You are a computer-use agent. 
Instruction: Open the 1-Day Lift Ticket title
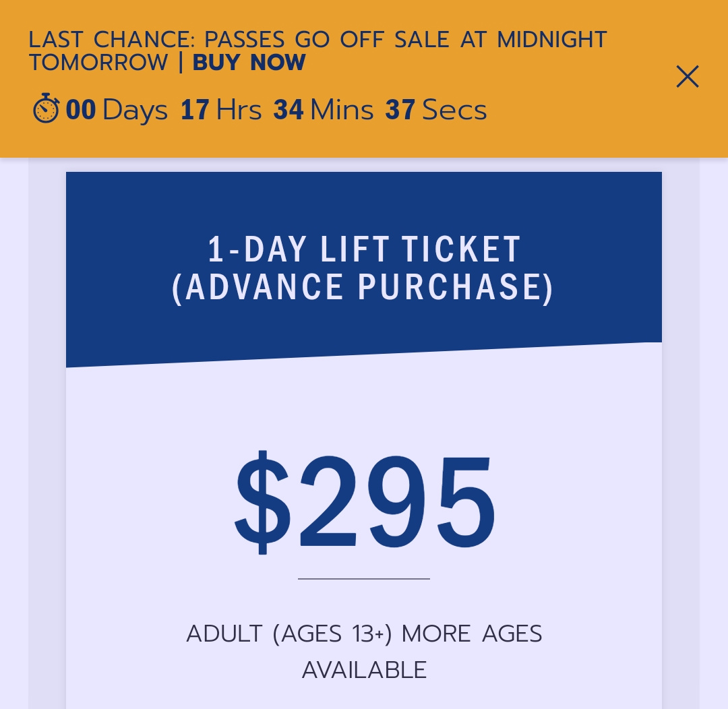pyautogui.click(x=364, y=249)
